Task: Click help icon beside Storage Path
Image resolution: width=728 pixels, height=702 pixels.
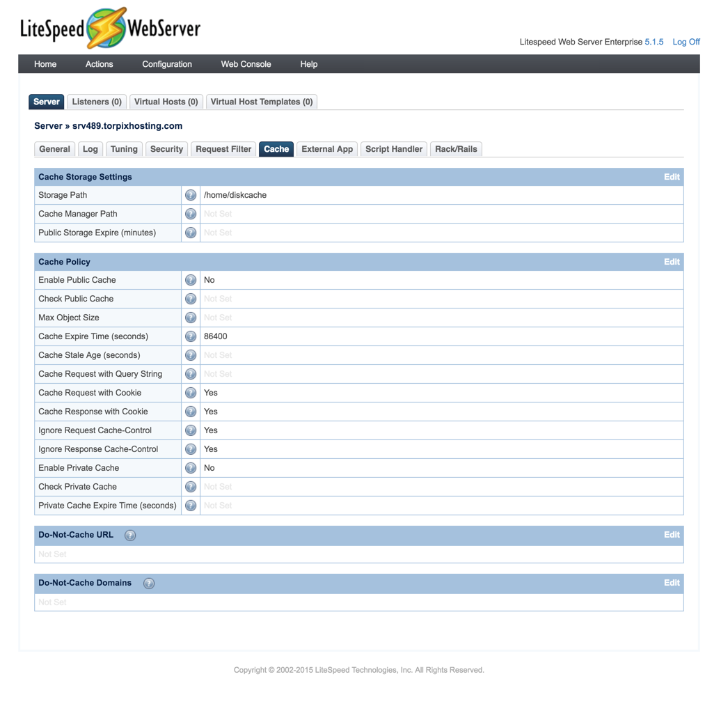Action: pos(191,196)
